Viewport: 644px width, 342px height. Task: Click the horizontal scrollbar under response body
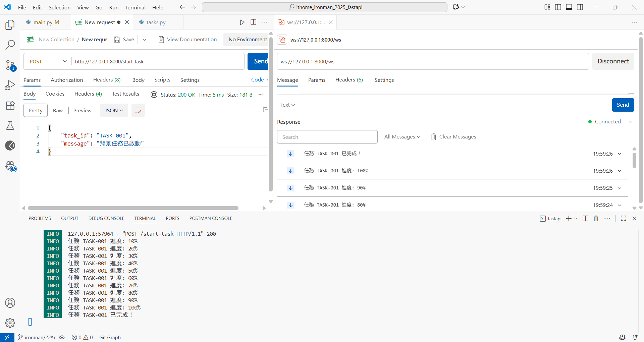click(x=133, y=208)
